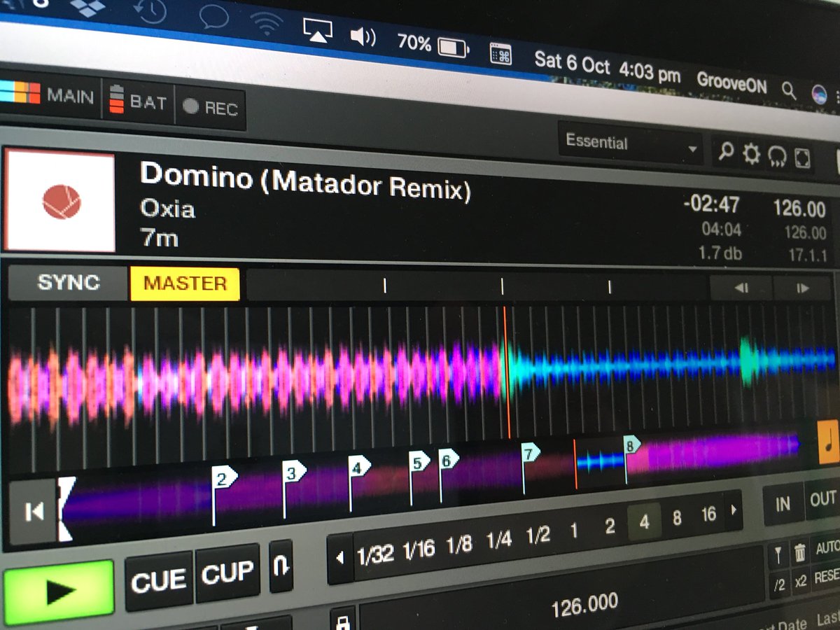Delete grid marker with trash icon
This screenshot has width=840, height=630.
point(800,553)
